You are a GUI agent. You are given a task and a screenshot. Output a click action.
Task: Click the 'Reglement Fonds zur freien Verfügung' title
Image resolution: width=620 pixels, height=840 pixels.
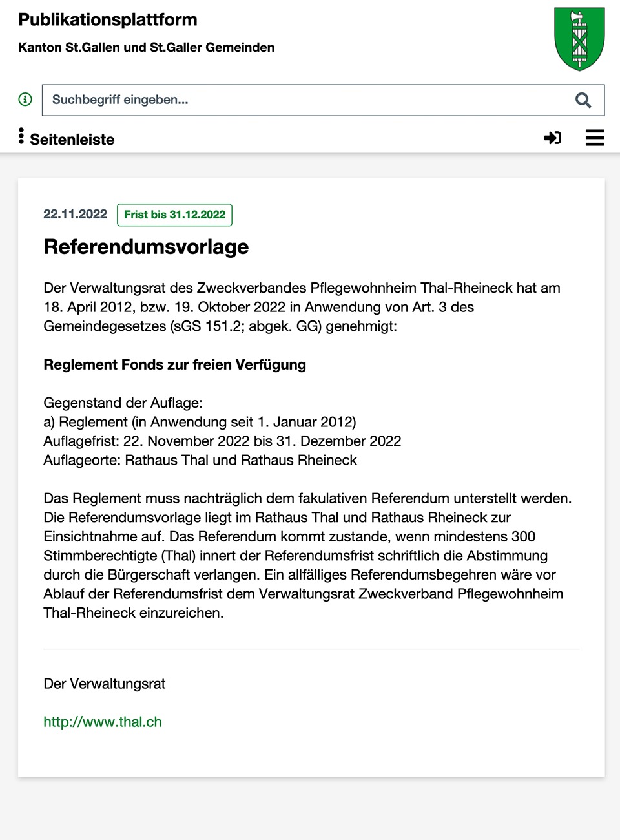click(x=174, y=364)
